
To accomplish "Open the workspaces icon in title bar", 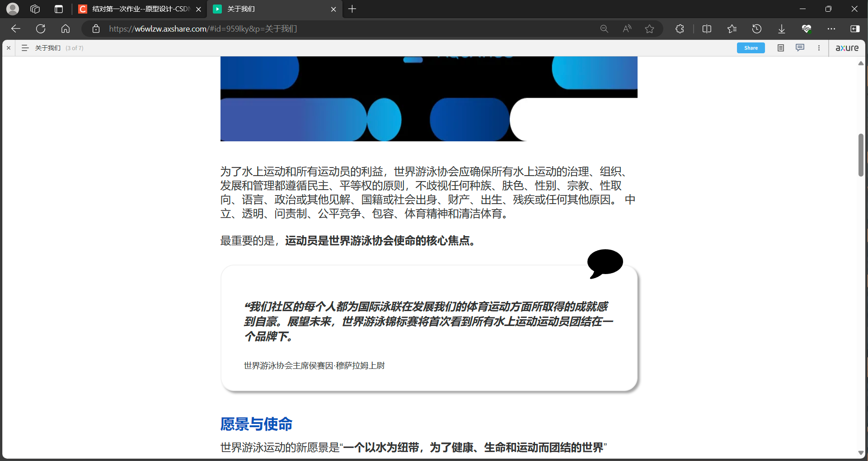I will point(35,9).
